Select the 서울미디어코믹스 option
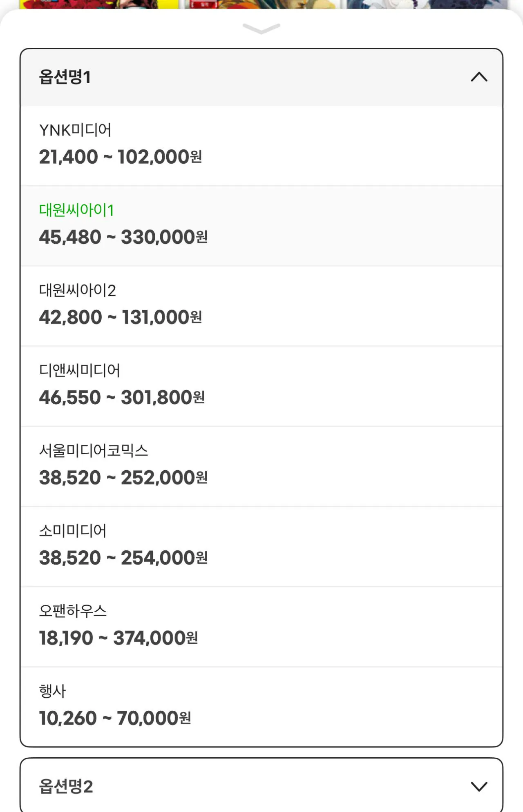 click(94, 450)
